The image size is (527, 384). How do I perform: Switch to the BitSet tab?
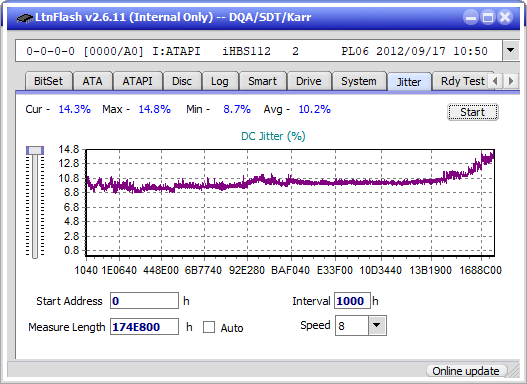coord(48,81)
